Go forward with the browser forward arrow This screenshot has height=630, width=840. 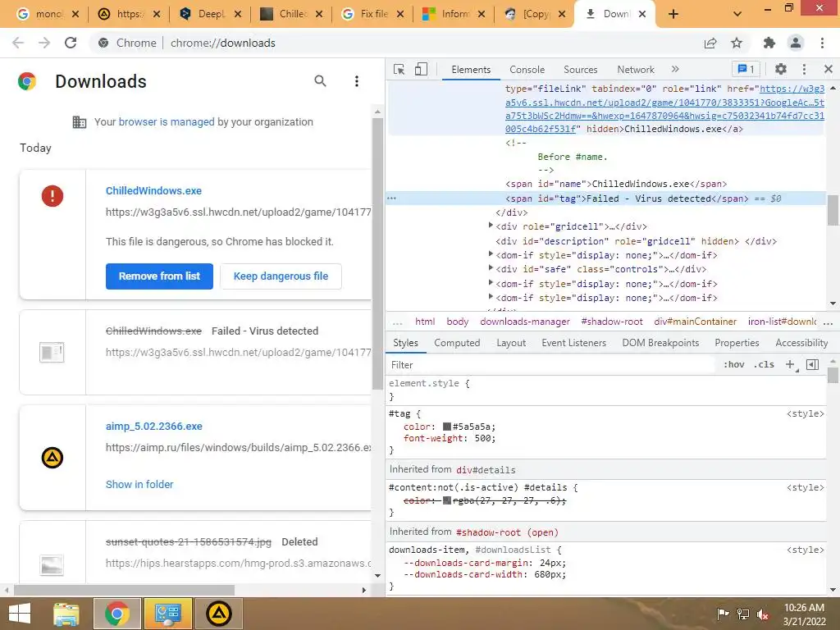coord(44,43)
